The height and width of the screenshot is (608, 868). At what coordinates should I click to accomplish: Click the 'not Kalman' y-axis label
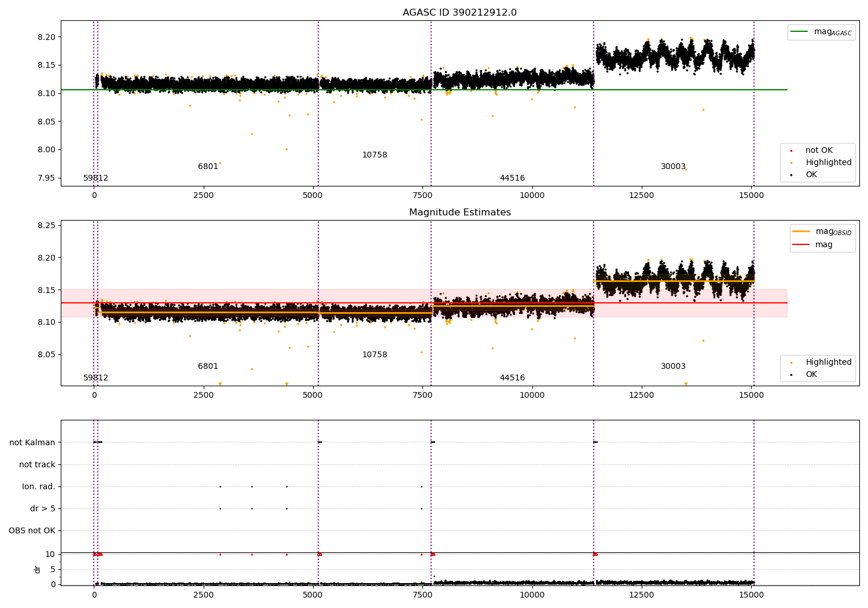point(32,442)
